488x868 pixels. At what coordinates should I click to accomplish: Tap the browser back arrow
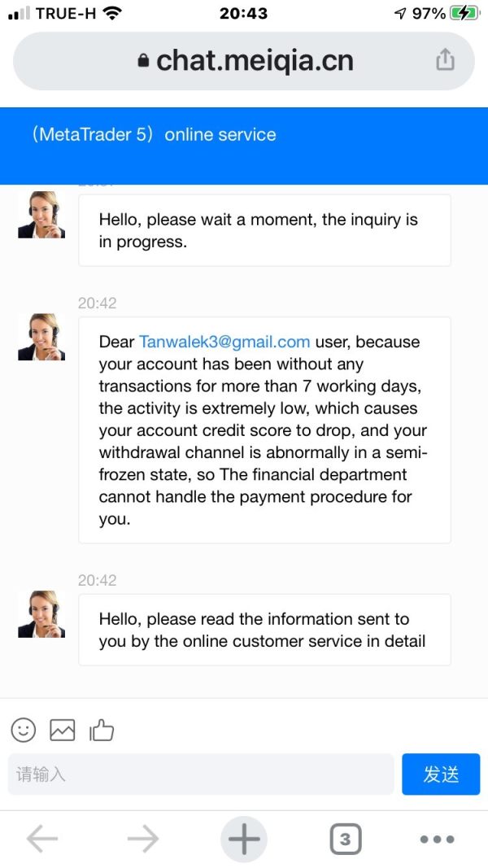42,840
